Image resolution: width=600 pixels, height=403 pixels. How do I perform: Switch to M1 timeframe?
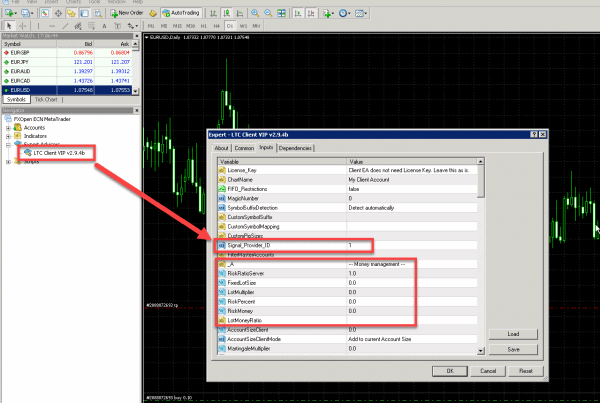[x=151, y=26]
